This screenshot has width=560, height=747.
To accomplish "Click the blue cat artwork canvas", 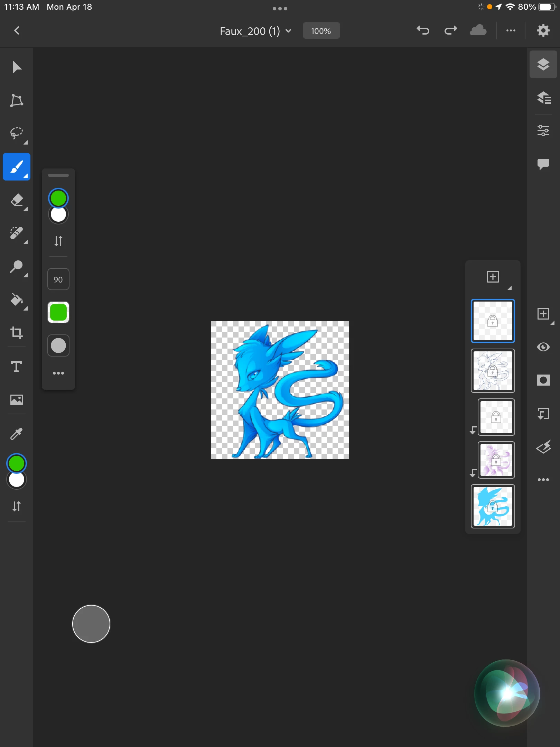I will [280, 390].
